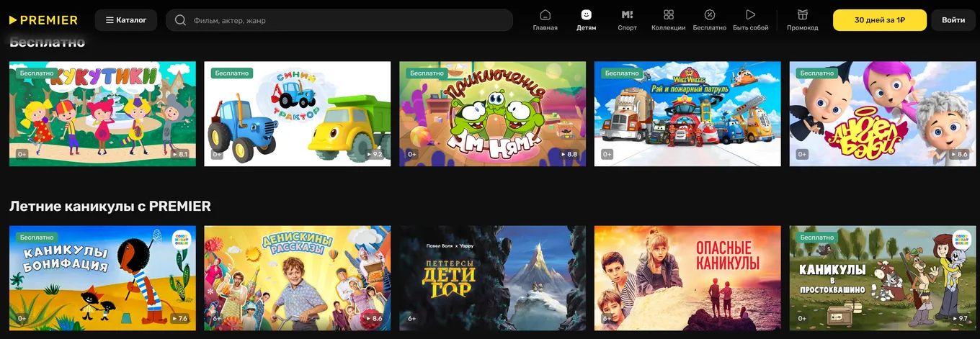
Task: Click the Летние каникулы с PREMIER heading
Action: [110, 207]
